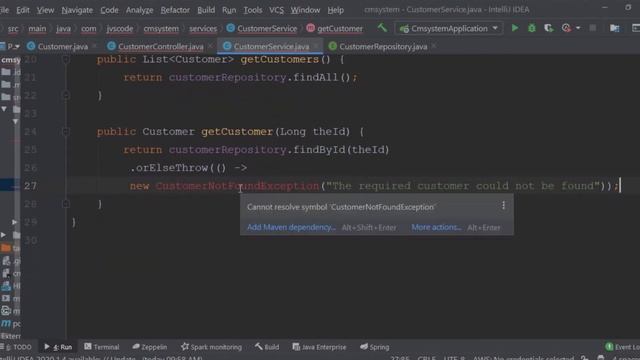Run the application with green play icon
The height and width of the screenshot is (360, 640).
(x=515, y=28)
